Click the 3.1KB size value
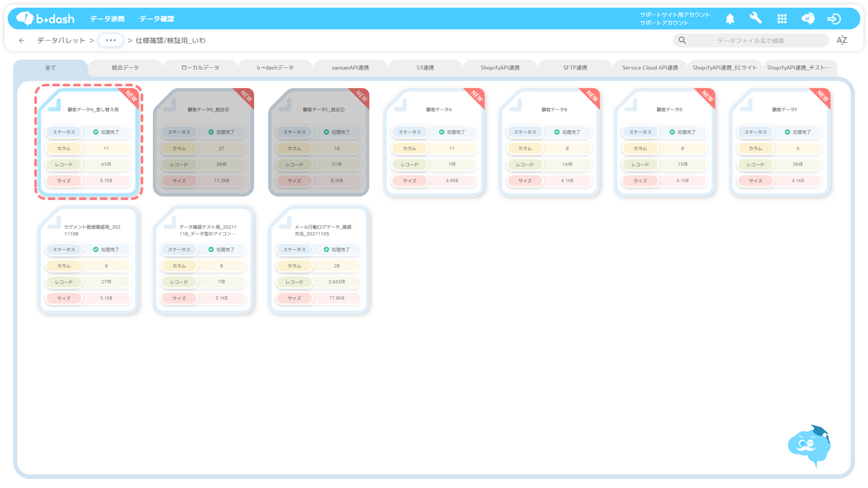Viewport: 868px width, 488px height. click(x=221, y=298)
